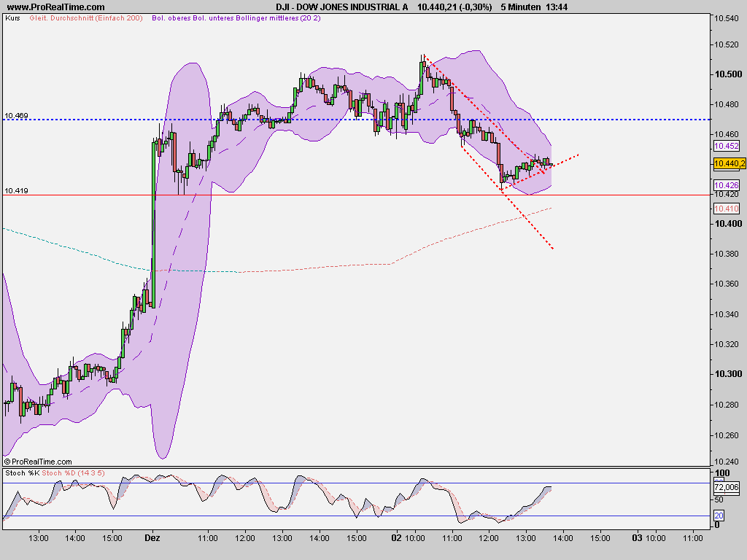This screenshot has height=560, width=747.
Task: Click the 10.400 price axis label
Action: 728,224
